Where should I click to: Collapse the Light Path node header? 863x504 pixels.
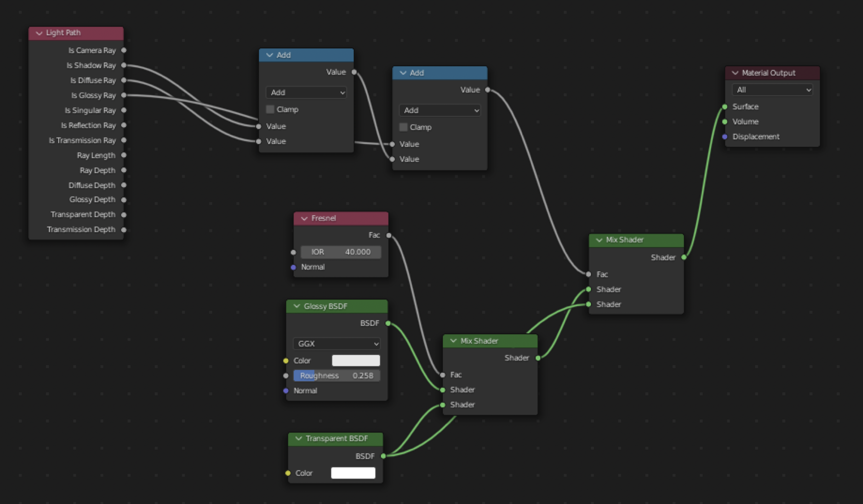point(39,33)
